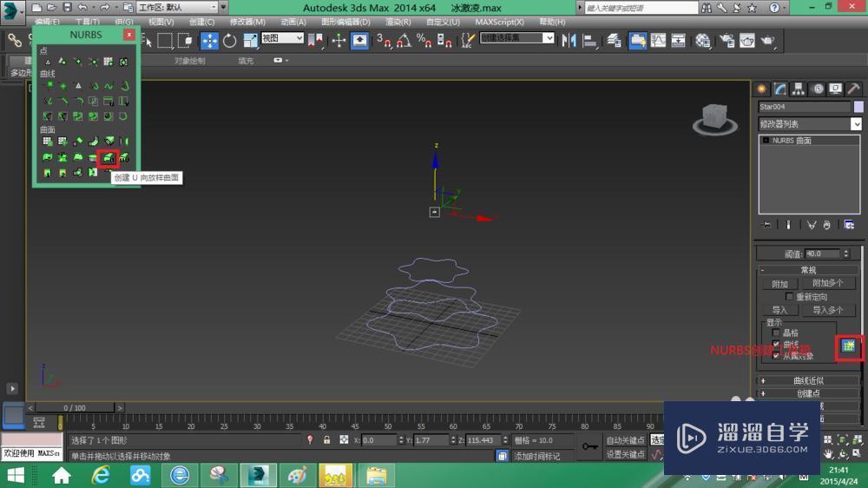Toggle absolute/offset transform type-in mode
This screenshot has height=488, width=868.
tap(344, 440)
